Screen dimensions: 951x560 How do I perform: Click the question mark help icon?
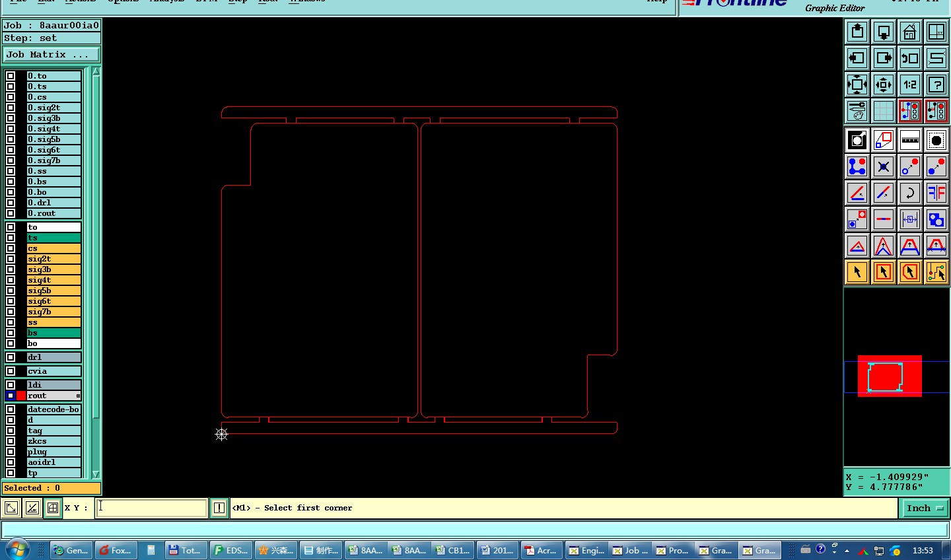click(x=936, y=85)
